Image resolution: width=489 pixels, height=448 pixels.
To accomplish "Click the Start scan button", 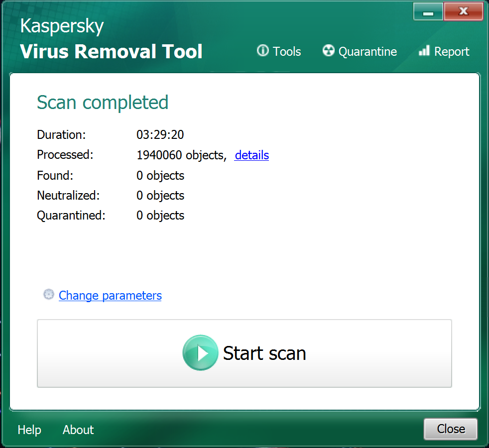I will point(244,353).
